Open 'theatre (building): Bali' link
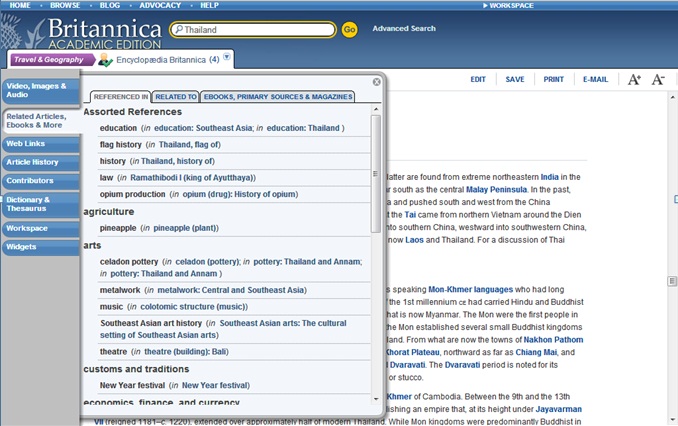This screenshot has width=678, height=426. [186, 352]
